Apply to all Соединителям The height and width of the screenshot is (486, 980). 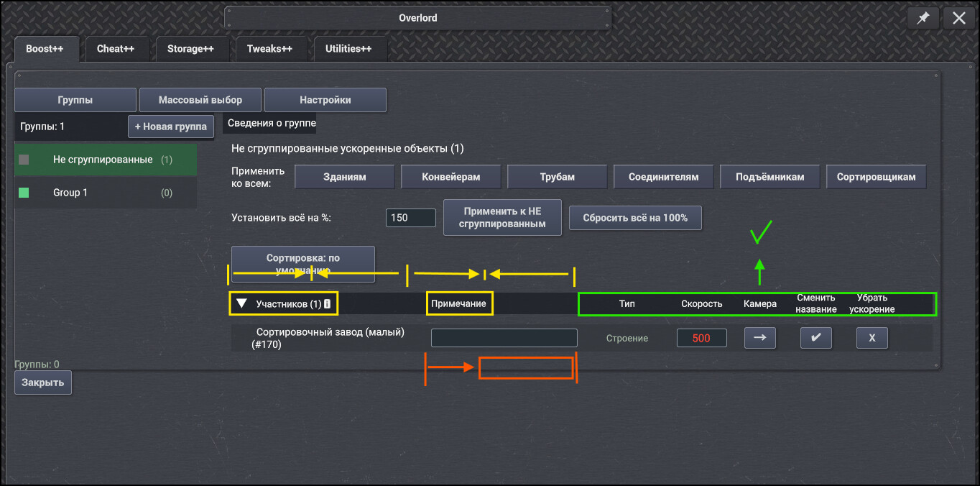tap(663, 177)
